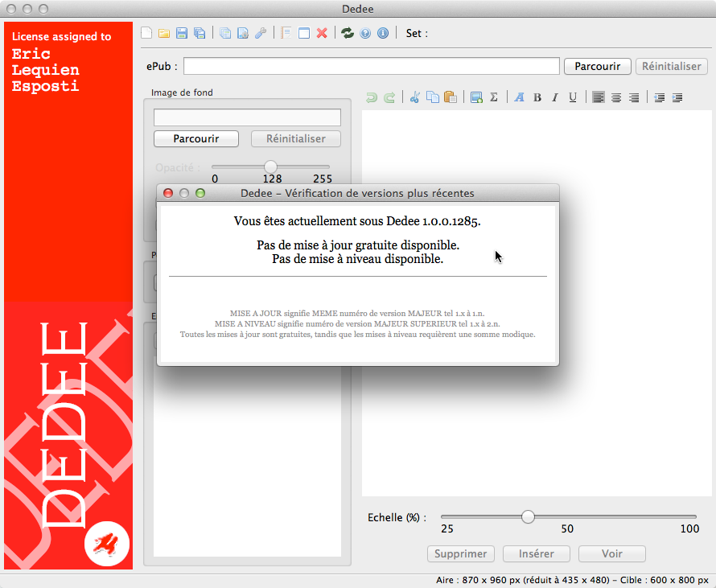The image size is (716, 588).
Task: Align text to the right
Action: pyautogui.click(x=634, y=97)
